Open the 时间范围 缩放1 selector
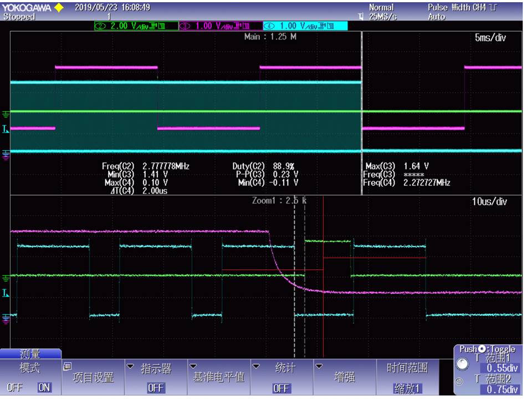Viewport: 532px width, 399px height. [407, 388]
